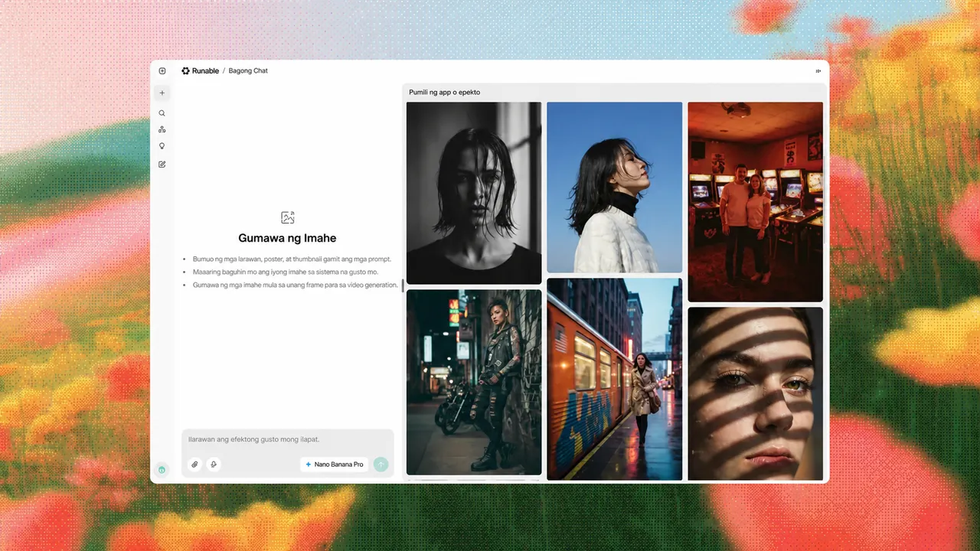The image size is (980, 551).
Task: Click the panel divider handle
Action: 403,286
